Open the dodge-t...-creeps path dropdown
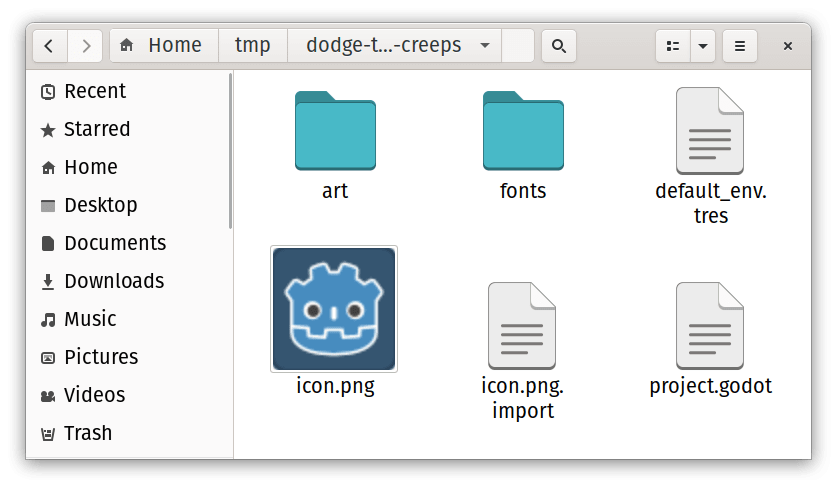The height and width of the screenshot is (488, 837). coord(484,46)
